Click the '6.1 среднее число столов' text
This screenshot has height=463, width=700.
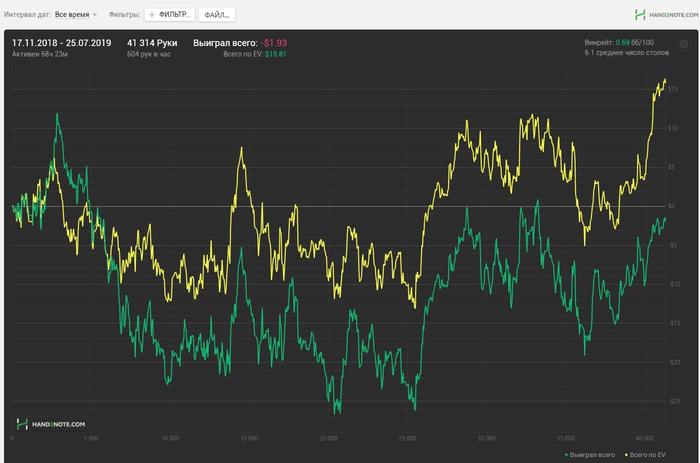coord(627,53)
